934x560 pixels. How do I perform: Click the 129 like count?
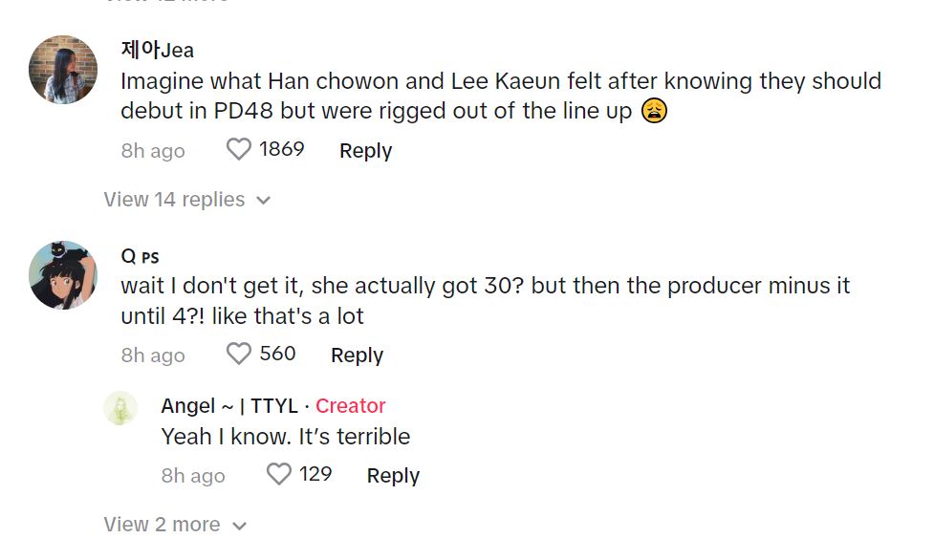[x=315, y=474]
